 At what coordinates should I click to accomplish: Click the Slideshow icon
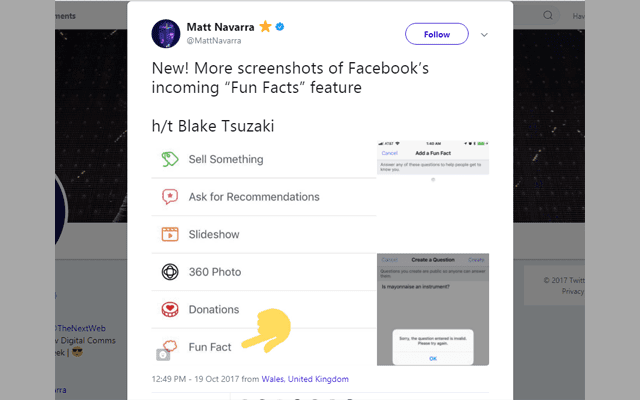tap(170, 235)
